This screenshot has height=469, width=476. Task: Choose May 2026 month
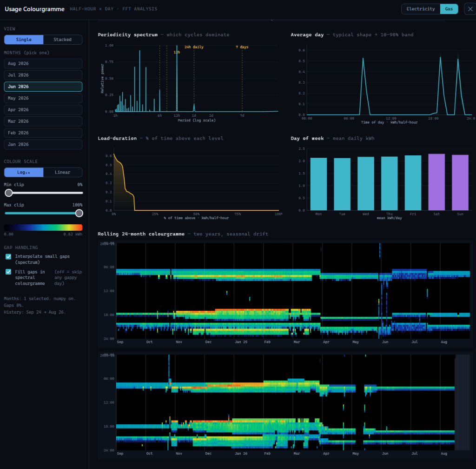[43, 98]
